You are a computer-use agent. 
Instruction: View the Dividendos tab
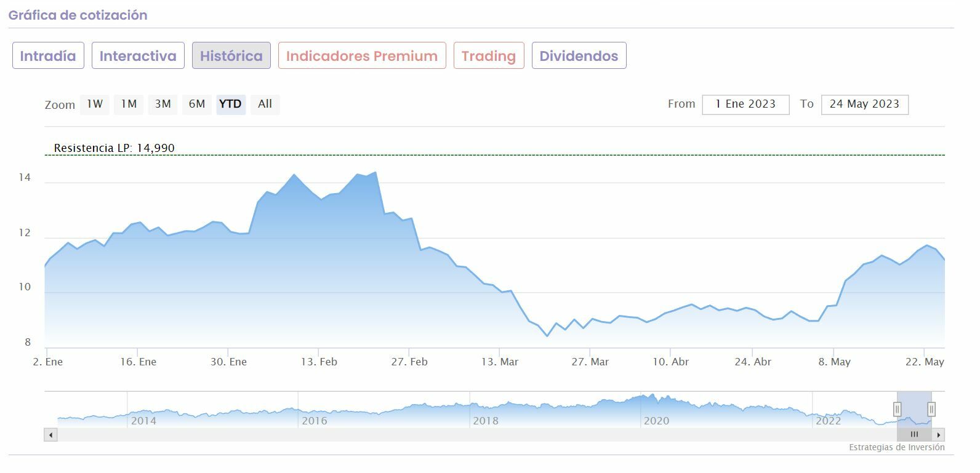[579, 56]
